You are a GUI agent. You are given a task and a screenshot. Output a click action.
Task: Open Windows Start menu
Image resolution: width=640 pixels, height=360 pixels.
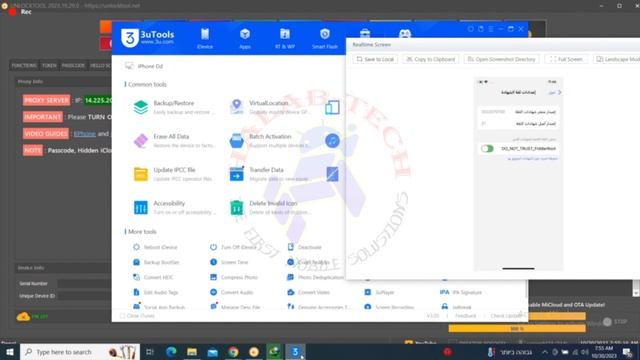click(x=10, y=352)
